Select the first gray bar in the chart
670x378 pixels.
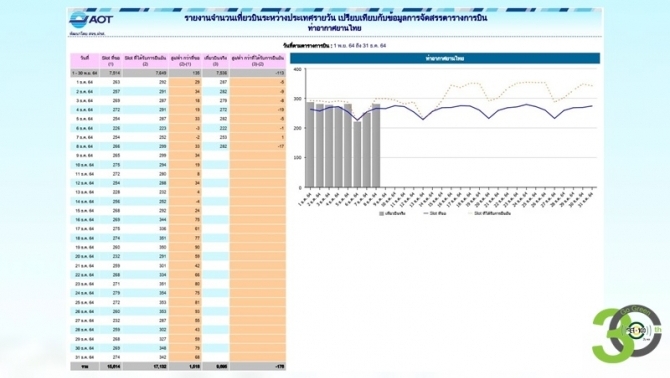(310, 144)
